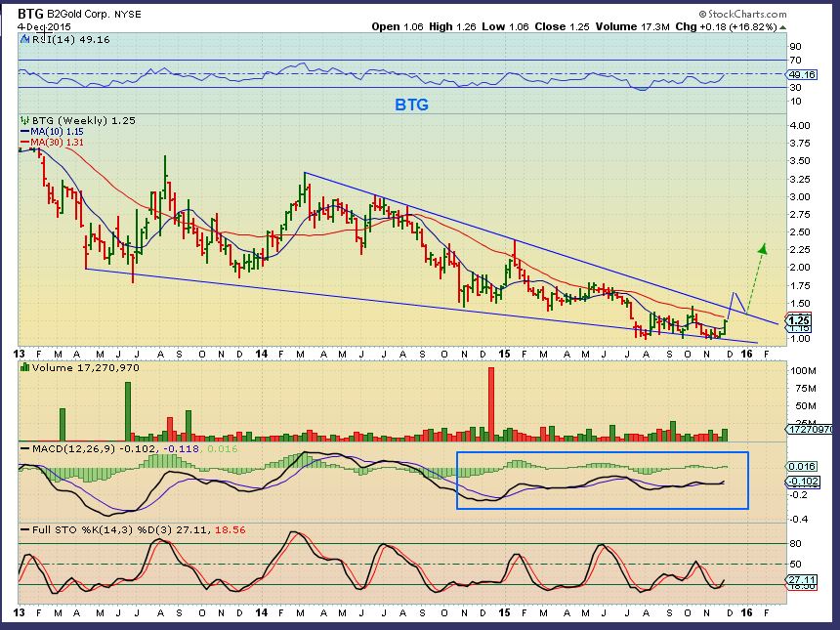Viewport: 840px width, 630px height.
Task: Click the Open 1.06 value
Action: point(398,26)
